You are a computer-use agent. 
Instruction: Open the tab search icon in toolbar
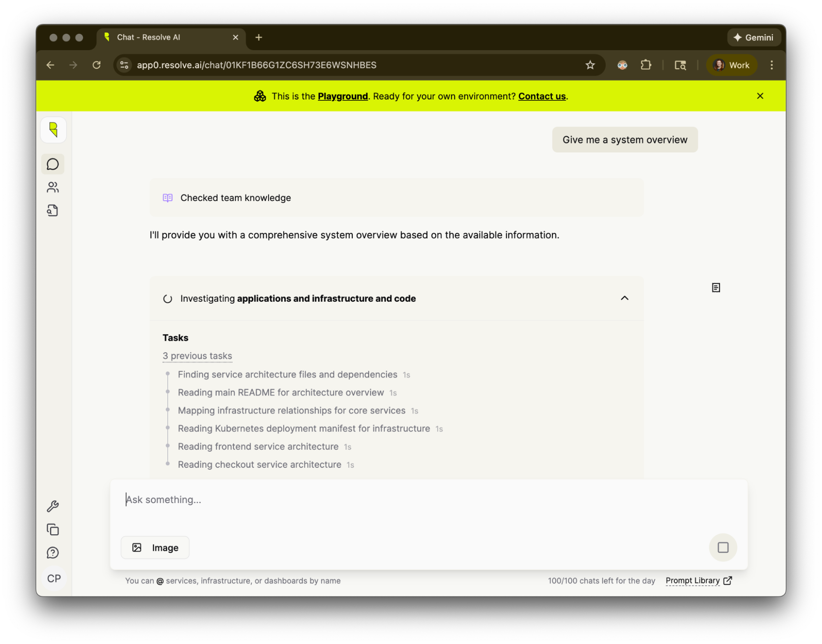point(680,65)
